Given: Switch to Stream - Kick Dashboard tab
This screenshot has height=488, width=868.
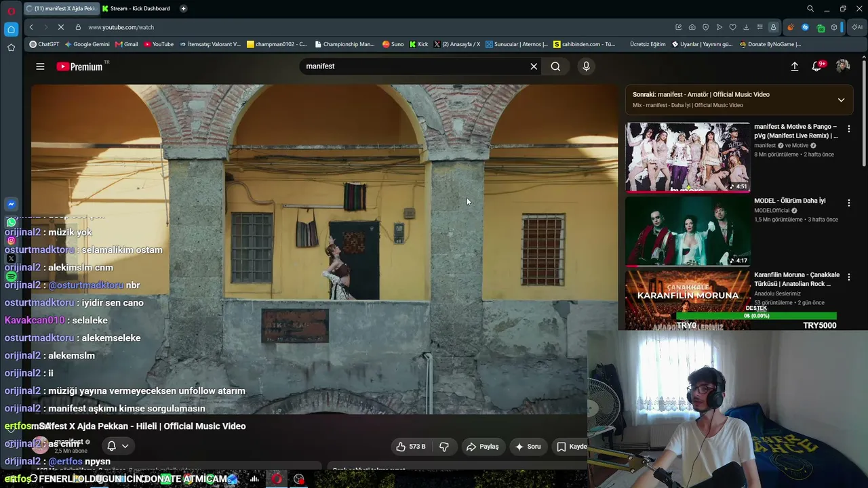Looking at the screenshot, I should 136,9.
